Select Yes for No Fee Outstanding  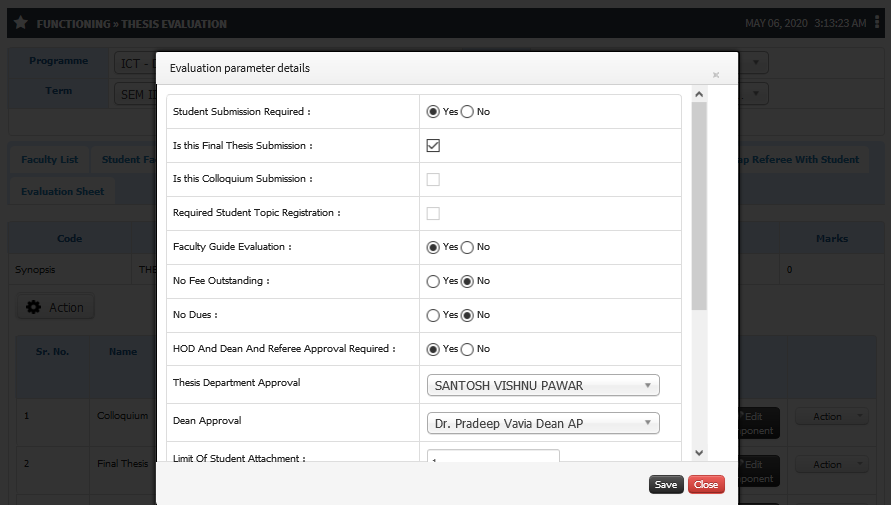tap(433, 281)
